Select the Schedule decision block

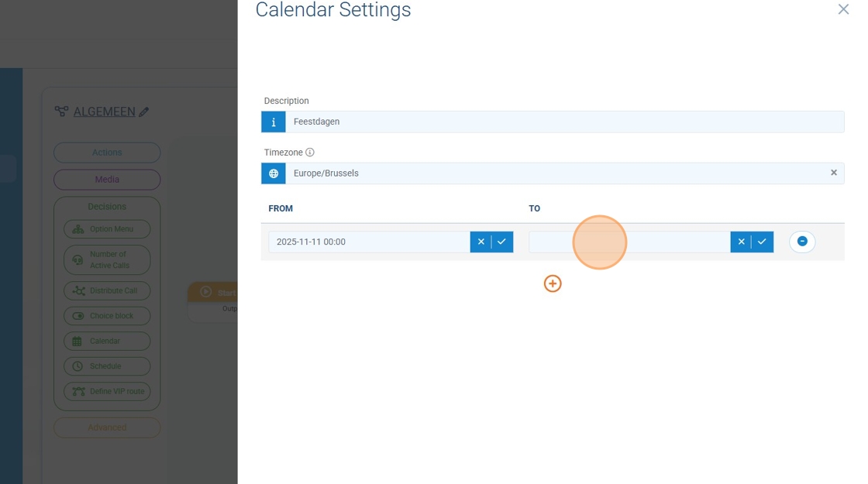coord(107,366)
